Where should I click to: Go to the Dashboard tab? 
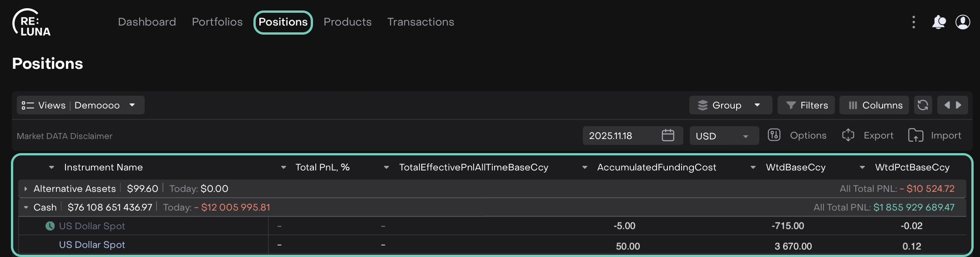click(147, 22)
